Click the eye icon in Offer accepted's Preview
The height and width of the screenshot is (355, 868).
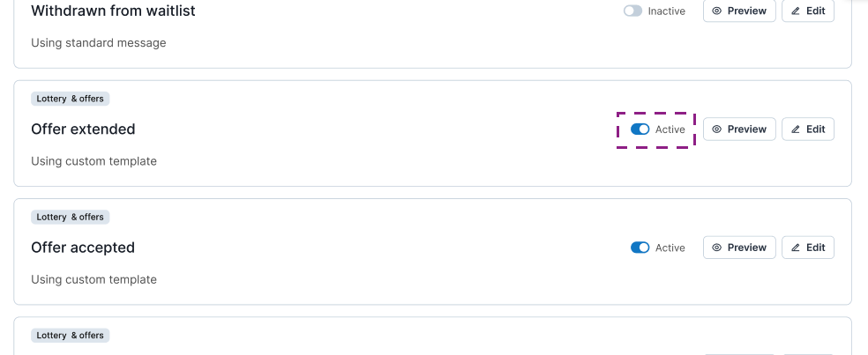717,248
